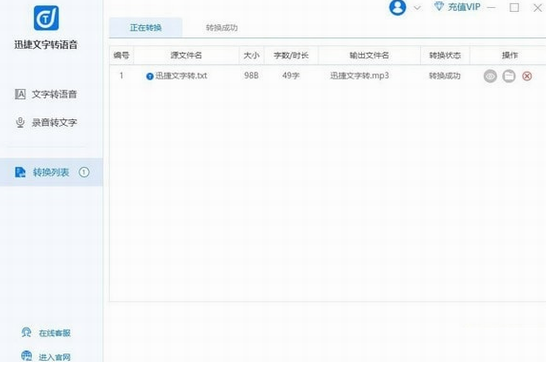The width and height of the screenshot is (549, 369).
Task: Click the count badge next to 转换列表
Action: (x=84, y=172)
